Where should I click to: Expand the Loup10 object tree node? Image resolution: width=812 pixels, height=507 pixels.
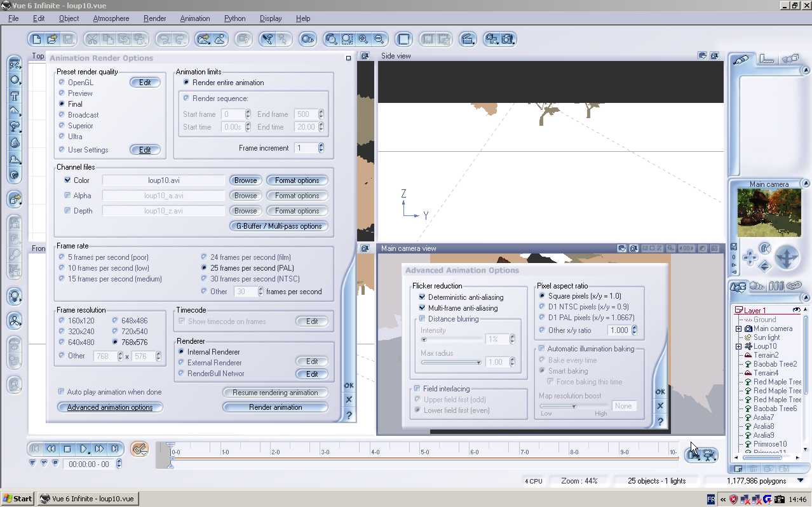click(x=738, y=346)
